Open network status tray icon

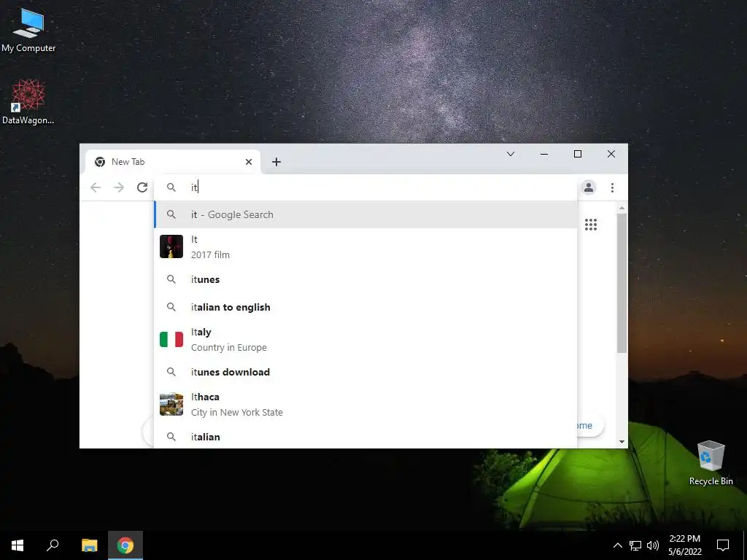click(635, 545)
